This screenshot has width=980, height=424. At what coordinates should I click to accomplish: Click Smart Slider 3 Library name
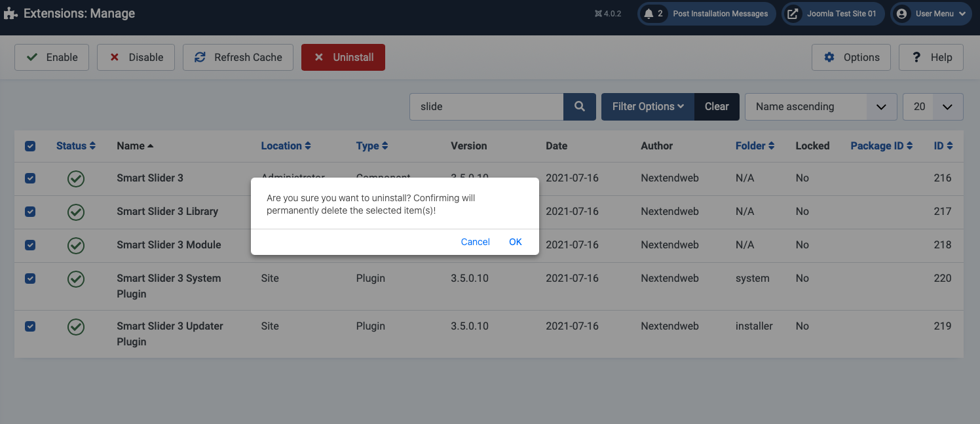tap(167, 211)
